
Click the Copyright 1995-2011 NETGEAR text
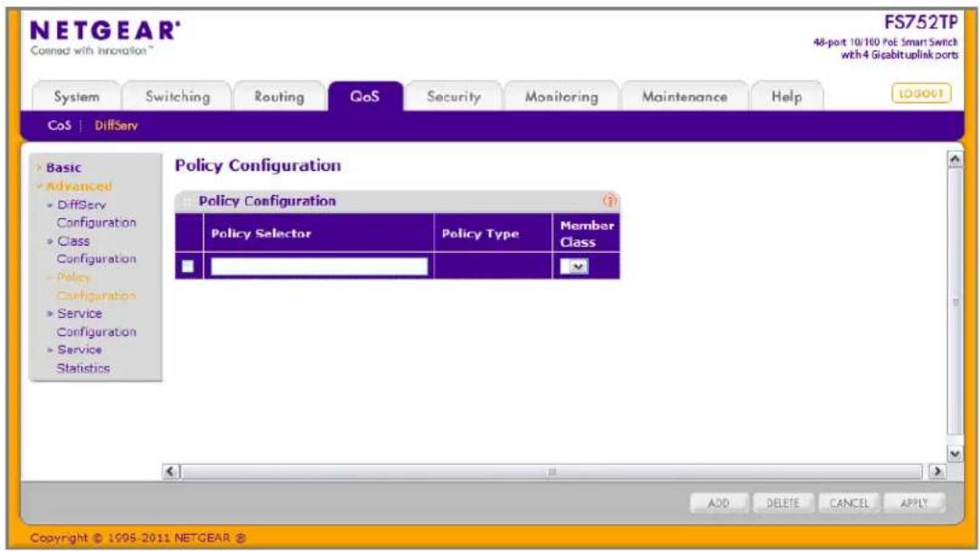pyautogui.click(x=137, y=537)
